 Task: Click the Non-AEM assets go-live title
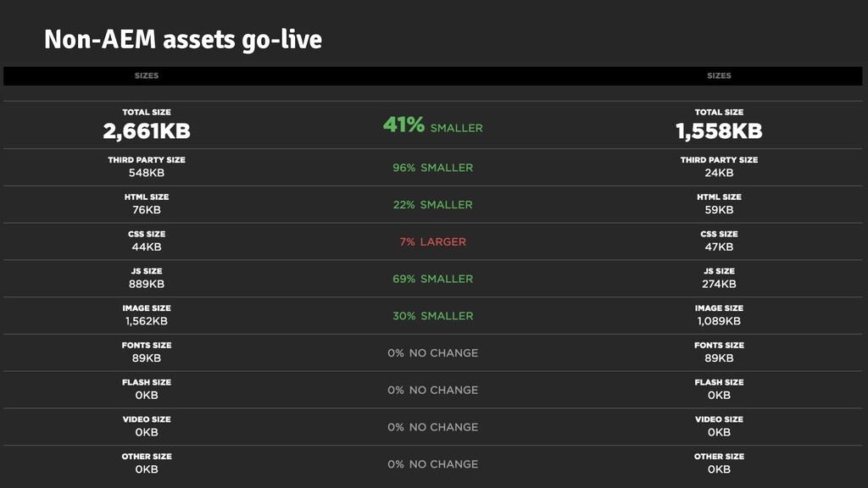click(x=183, y=40)
